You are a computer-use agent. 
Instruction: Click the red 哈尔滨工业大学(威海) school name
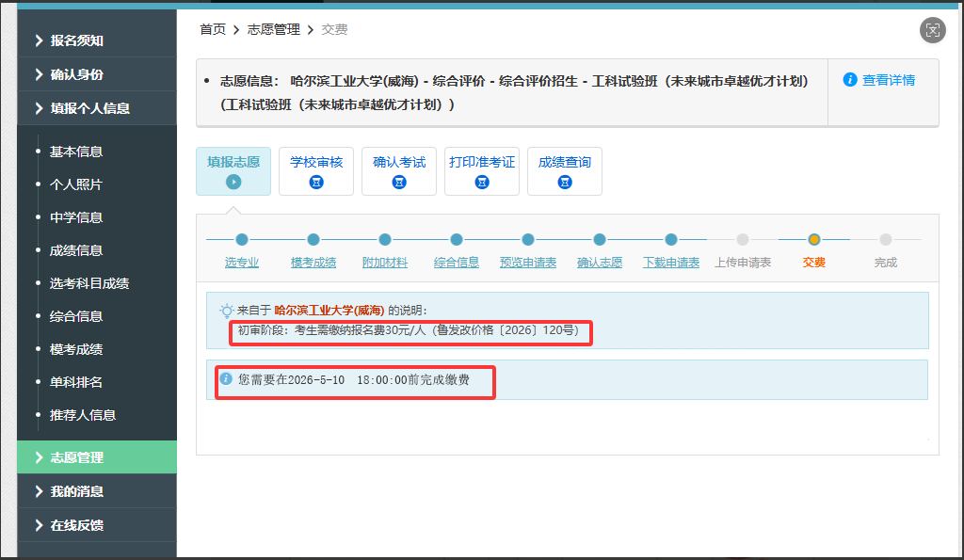pos(329,311)
